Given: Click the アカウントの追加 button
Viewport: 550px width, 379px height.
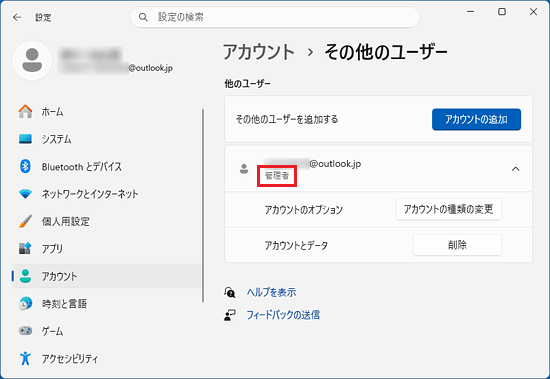Looking at the screenshot, I should pyautogui.click(x=476, y=119).
